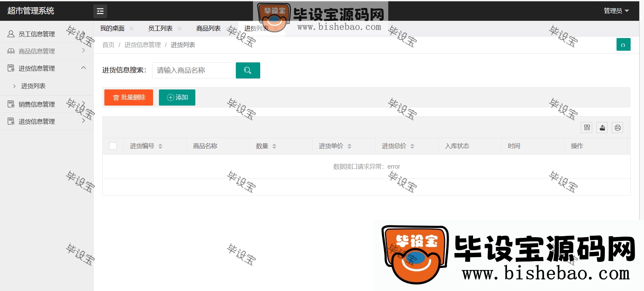Sort by 进货总价 column arrows
Image resolution: width=644 pixels, height=291 pixels.
click(x=412, y=146)
